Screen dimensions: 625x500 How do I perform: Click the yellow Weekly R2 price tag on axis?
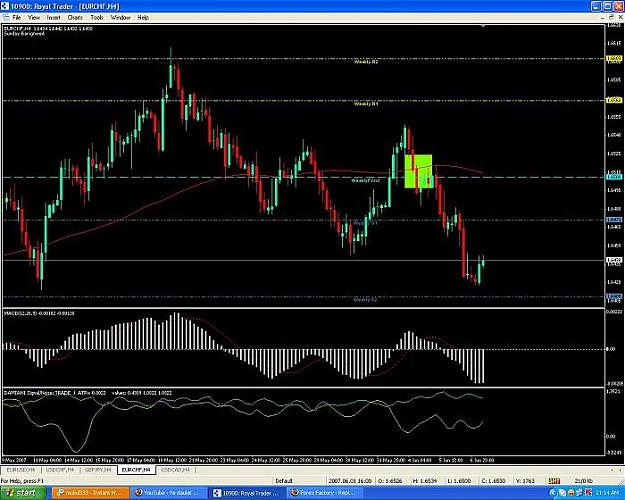(614, 59)
